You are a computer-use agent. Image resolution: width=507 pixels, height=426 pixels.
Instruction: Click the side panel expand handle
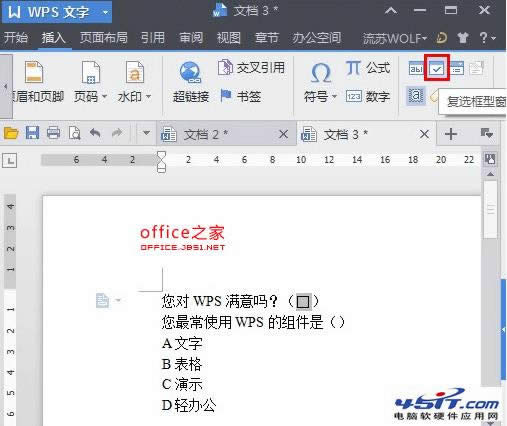click(x=504, y=329)
